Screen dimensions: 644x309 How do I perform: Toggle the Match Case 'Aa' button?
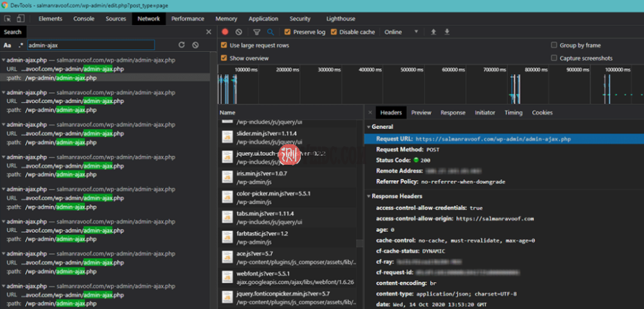click(x=7, y=45)
